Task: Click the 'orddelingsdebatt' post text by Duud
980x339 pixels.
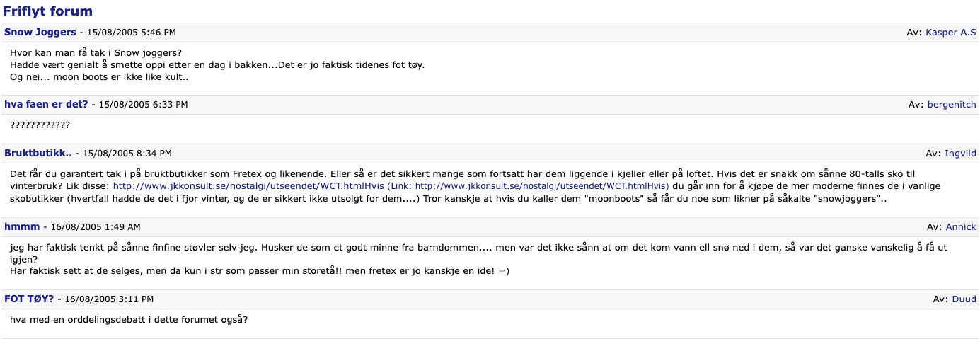Action: point(129,319)
